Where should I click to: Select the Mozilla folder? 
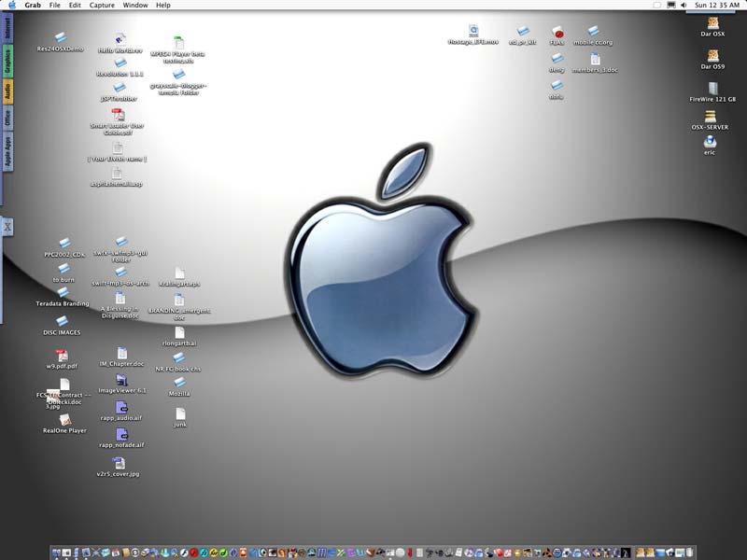point(179,387)
